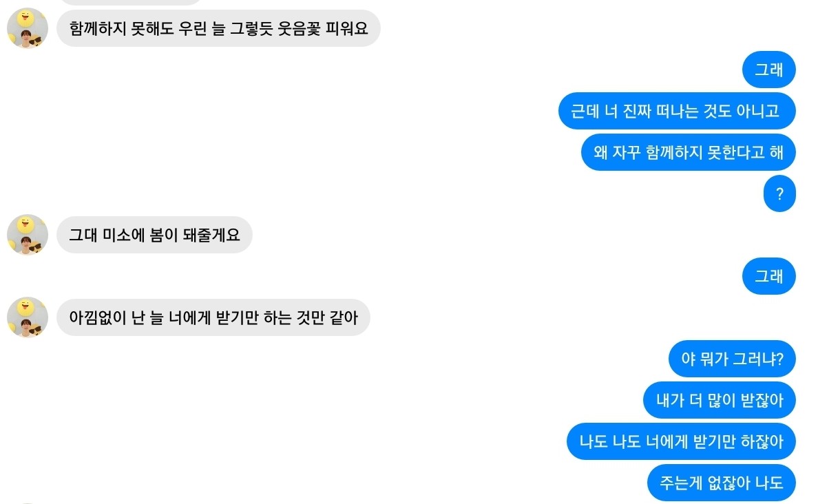
Task: Open profile picture next to '그대 미소에' message
Action: 28,235
